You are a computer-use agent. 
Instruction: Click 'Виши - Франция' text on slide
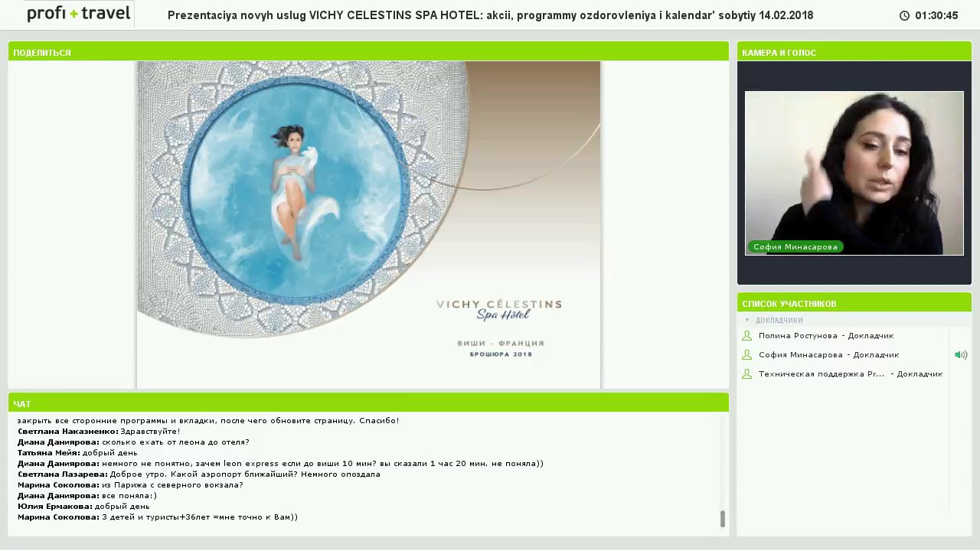[x=501, y=344]
